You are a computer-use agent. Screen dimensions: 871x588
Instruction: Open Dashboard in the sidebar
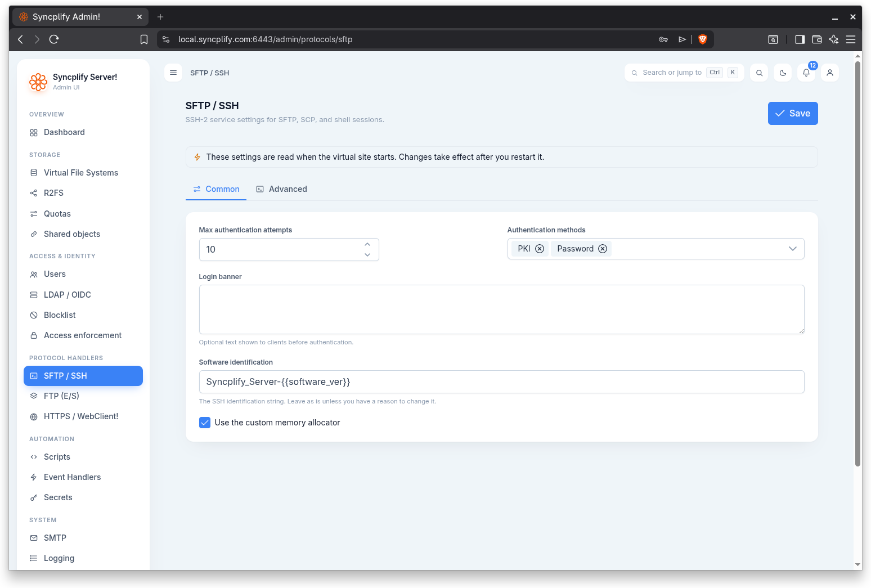(83, 132)
